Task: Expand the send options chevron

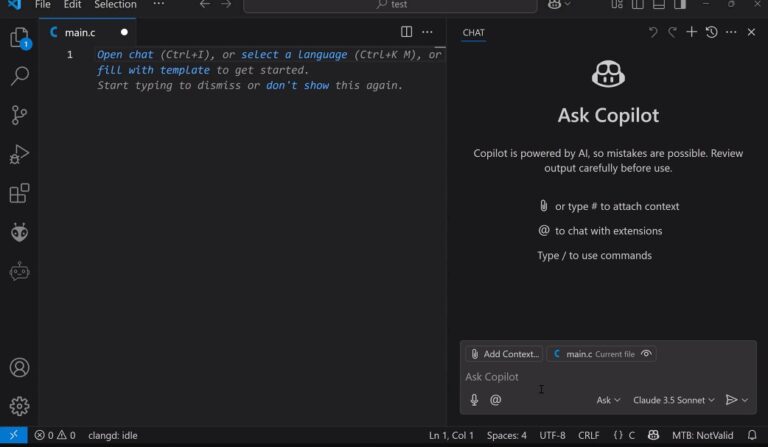Action: (x=745, y=400)
